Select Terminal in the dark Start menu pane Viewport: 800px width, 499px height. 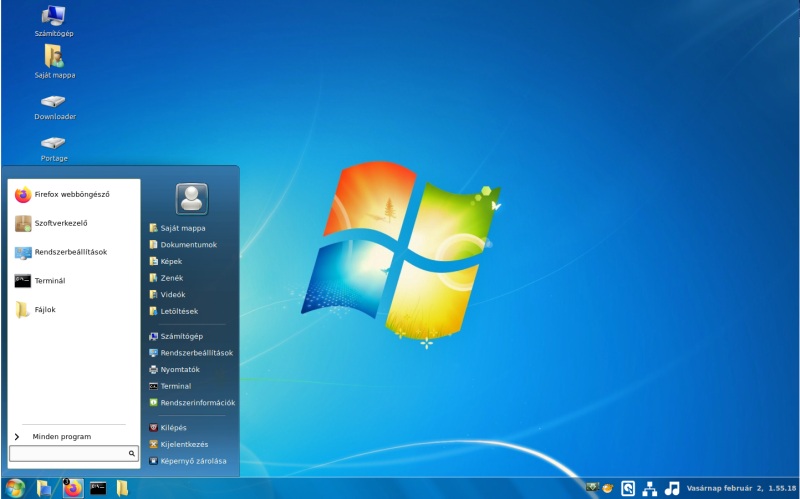(x=170, y=386)
